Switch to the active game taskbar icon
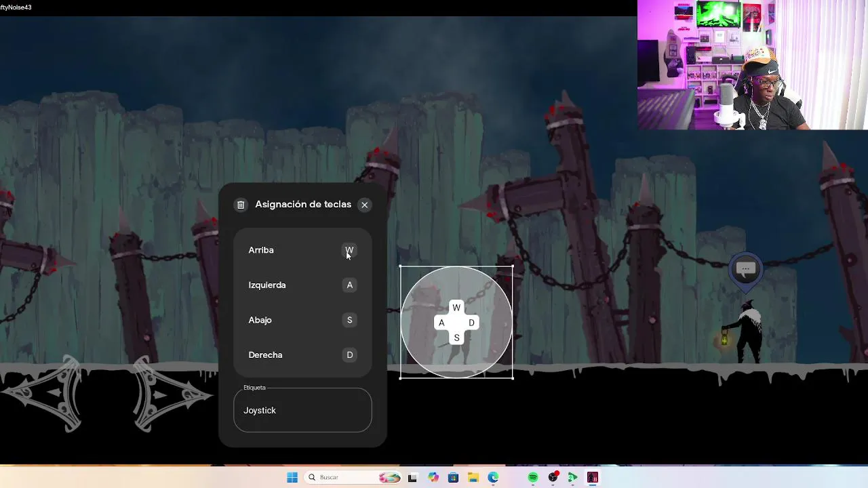This screenshot has width=868, height=488. coord(593,477)
